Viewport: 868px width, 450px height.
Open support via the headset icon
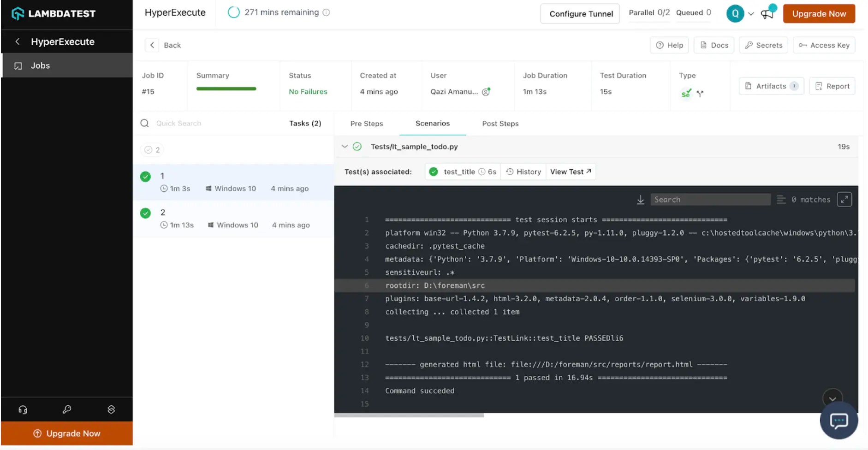[22, 409]
